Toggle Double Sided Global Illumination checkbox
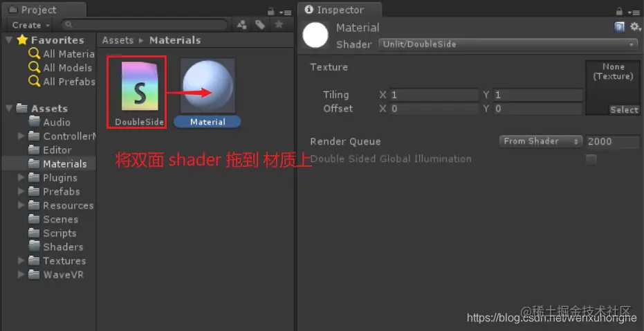 click(591, 159)
